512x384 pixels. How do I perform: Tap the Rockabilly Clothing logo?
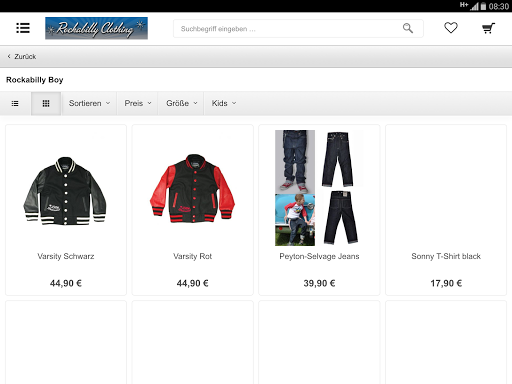(96, 28)
